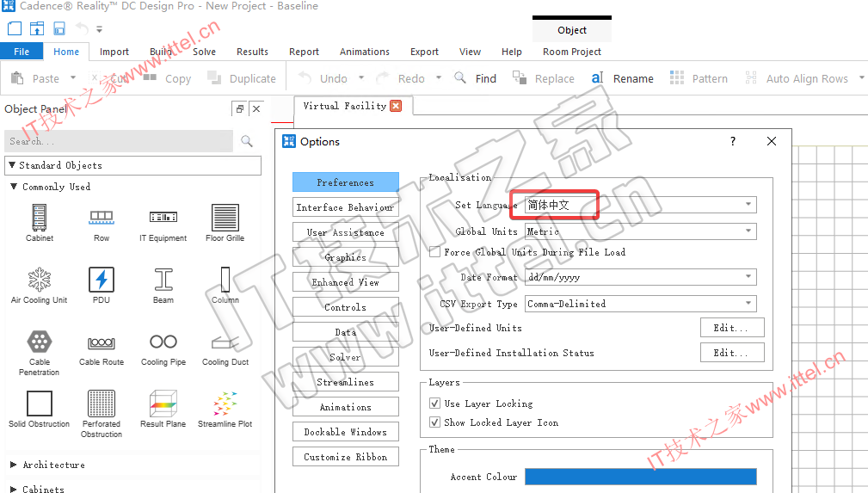Screen dimensions: 868x493
Task: Select the Row object icon
Action: click(x=102, y=218)
